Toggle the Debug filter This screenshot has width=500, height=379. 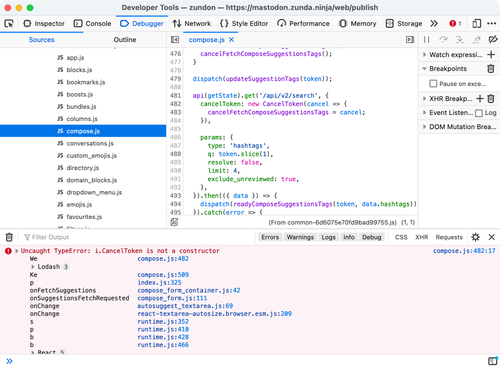tap(372, 237)
